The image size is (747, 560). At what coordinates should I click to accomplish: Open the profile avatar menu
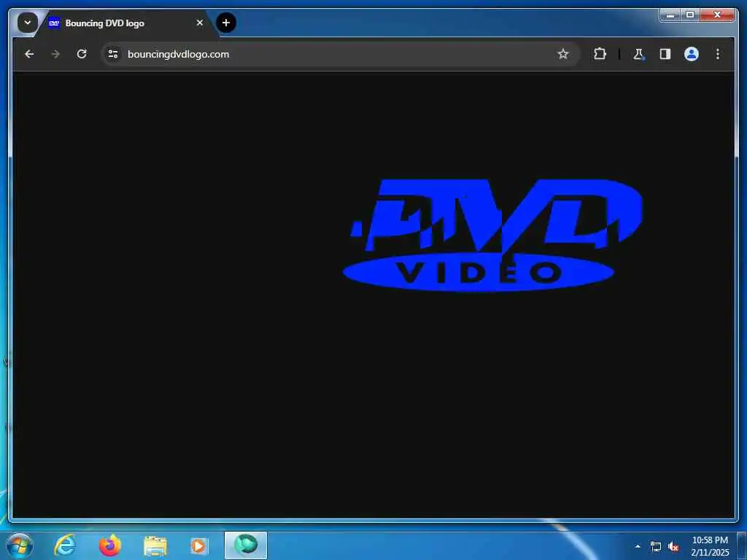[x=692, y=54]
